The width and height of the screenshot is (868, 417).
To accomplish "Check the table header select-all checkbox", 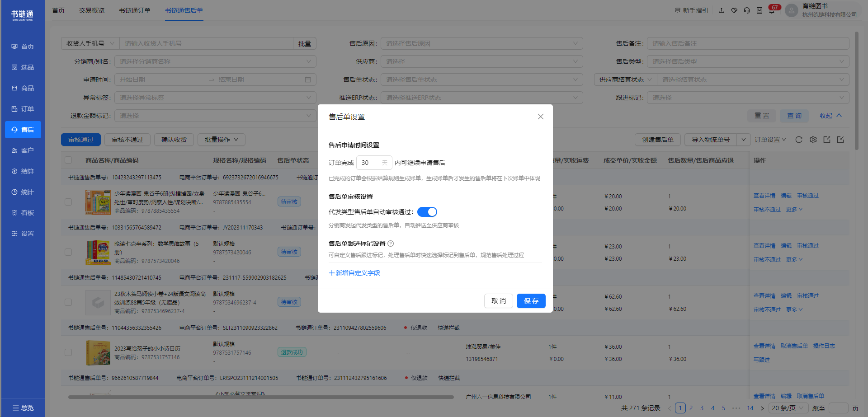I will 68,160.
